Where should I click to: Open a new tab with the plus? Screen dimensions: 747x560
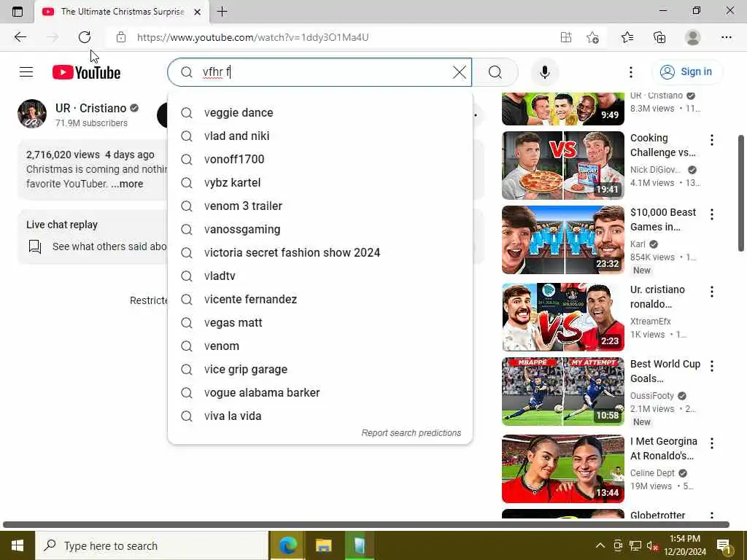(222, 12)
